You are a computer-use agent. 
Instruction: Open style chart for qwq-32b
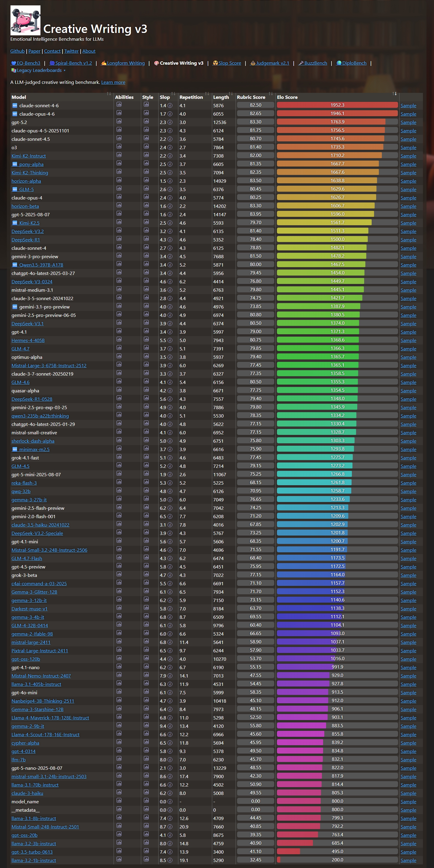click(146, 491)
